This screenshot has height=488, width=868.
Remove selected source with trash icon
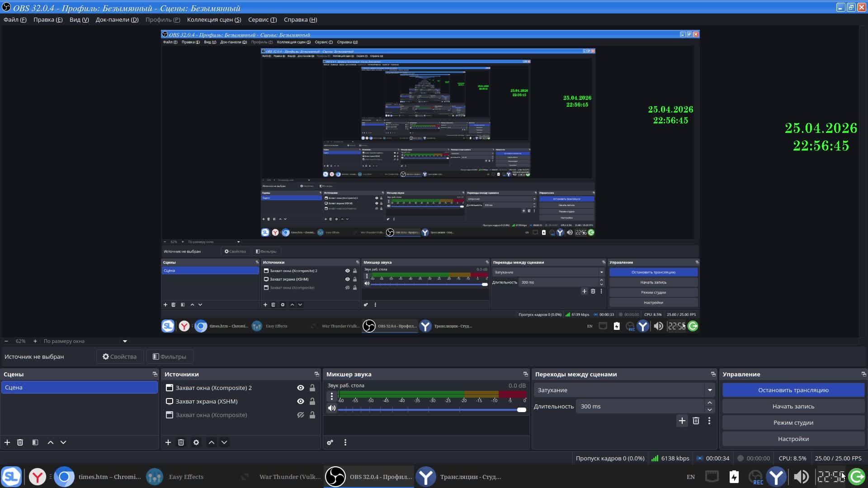point(181,442)
